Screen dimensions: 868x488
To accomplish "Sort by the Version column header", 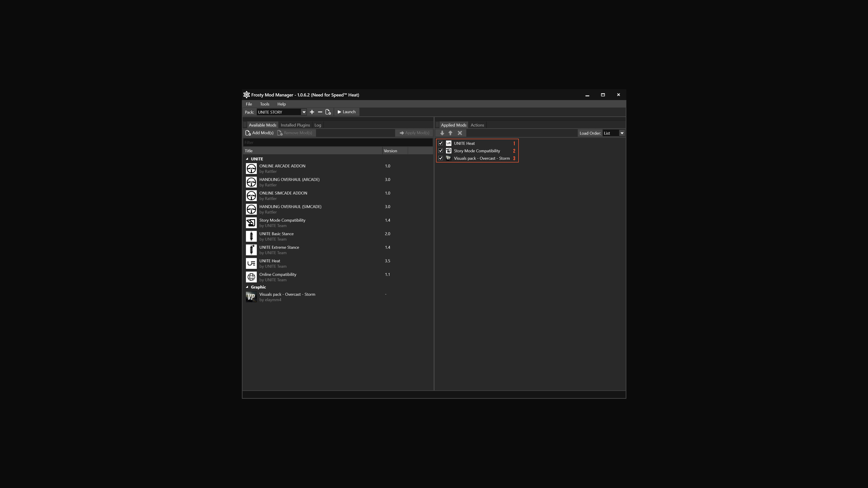I will click(395, 151).
